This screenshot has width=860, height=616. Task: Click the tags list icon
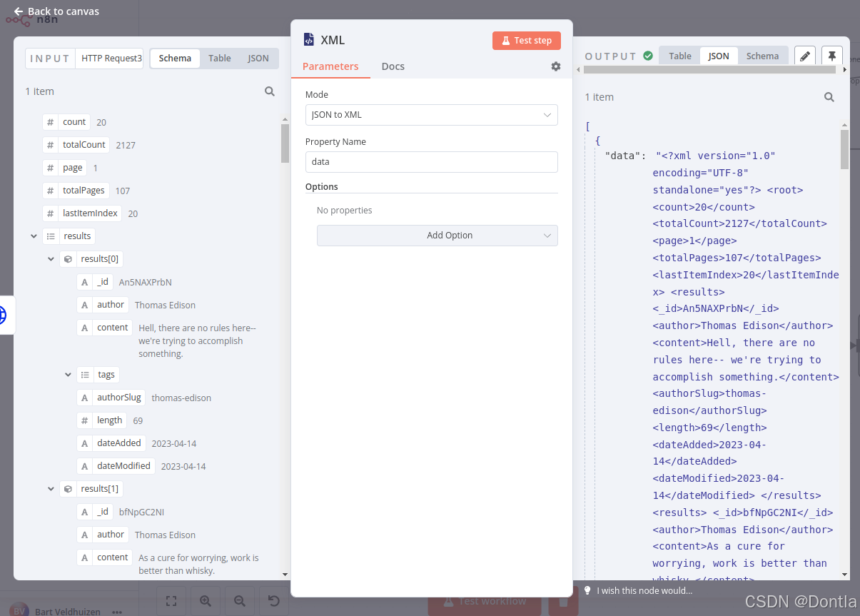click(85, 375)
